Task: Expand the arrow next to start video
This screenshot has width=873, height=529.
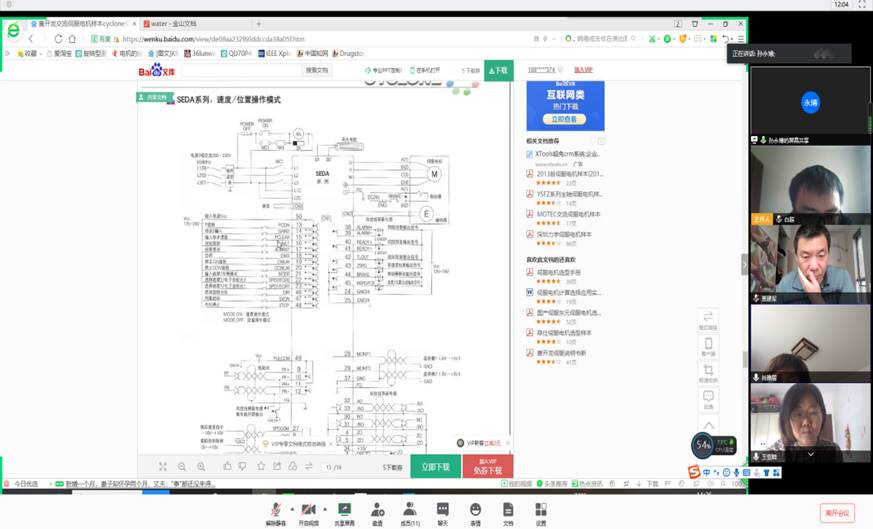Action: (323, 508)
